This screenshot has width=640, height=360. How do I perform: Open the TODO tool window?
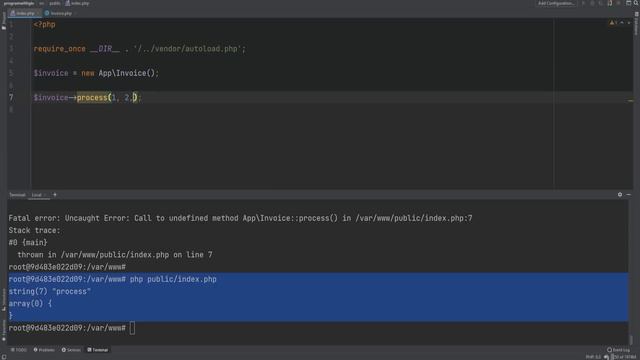coord(19,350)
